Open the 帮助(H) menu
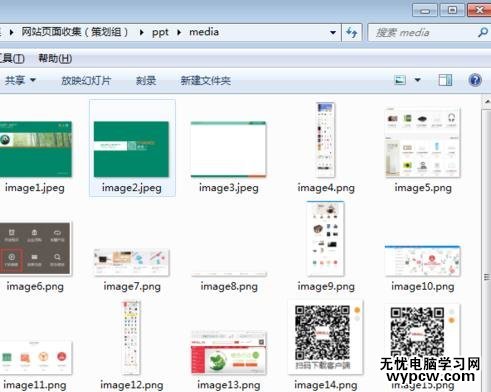The height and width of the screenshot is (392, 491). 55,58
